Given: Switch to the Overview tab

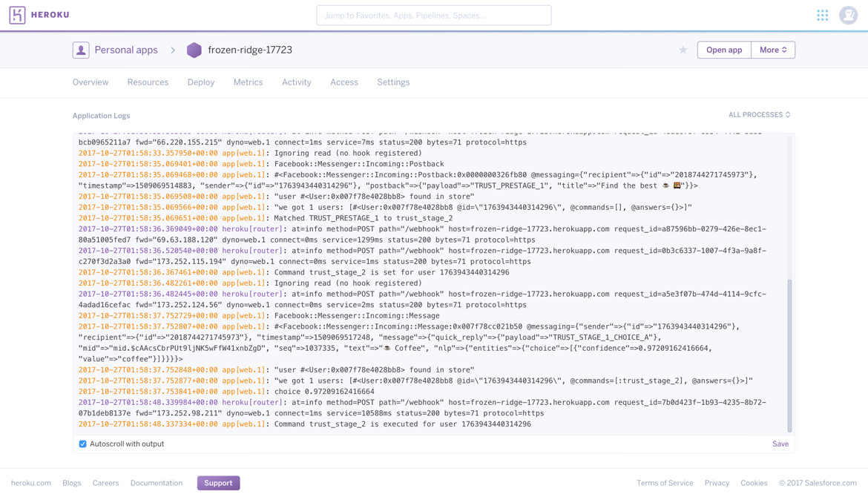Looking at the screenshot, I should tap(91, 82).
